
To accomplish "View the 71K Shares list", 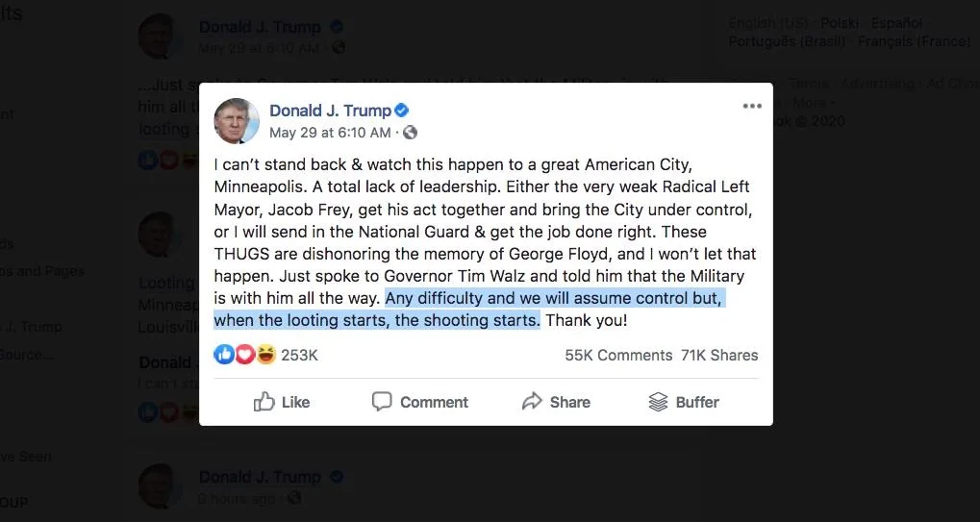I will [719, 356].
